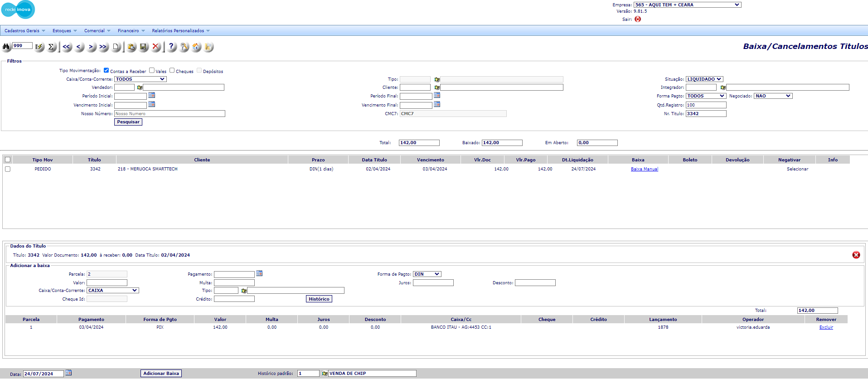This screenshot has width=868, height=384.
Task: Click the sigma totals icon
Action: coord(51,47)
